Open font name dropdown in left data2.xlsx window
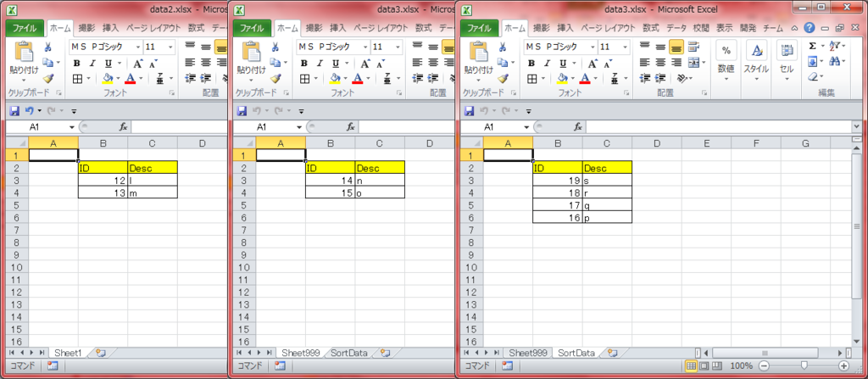The width and height of the screenshot is (868, 379). pos(139,47)
